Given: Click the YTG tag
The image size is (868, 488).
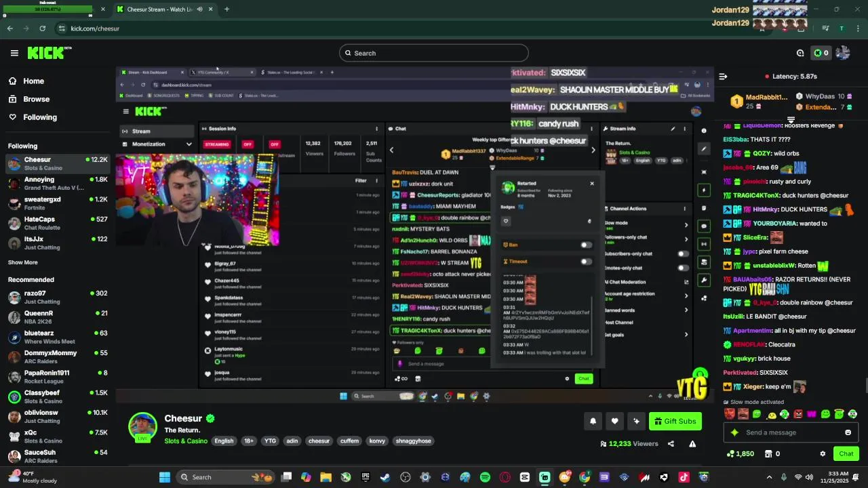Looking at the screenshot, I should 270,441.
